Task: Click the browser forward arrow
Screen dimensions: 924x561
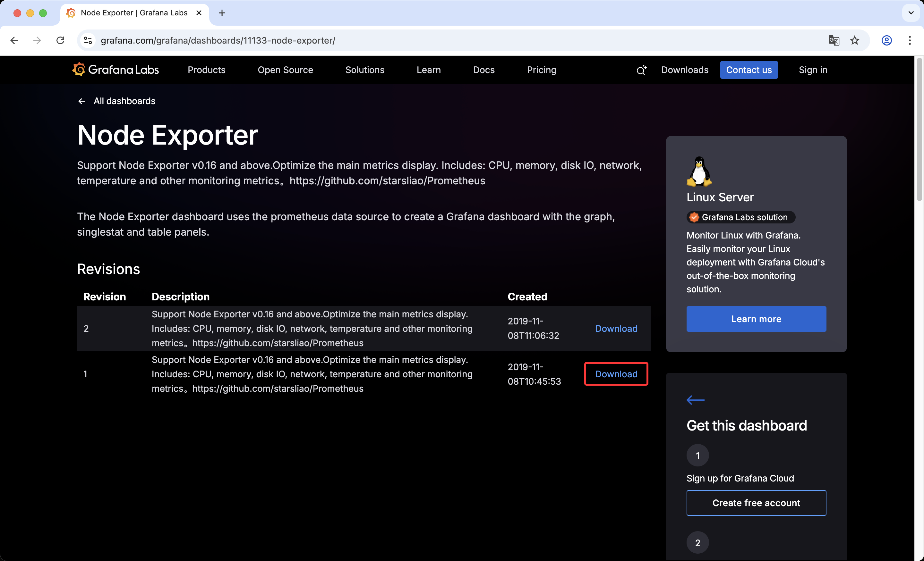Action: (x=37, y=40)
